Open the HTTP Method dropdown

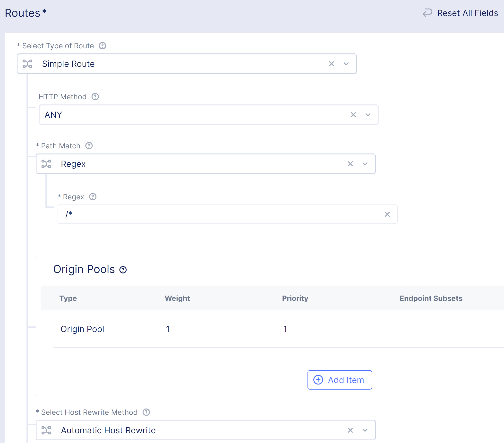368,115
